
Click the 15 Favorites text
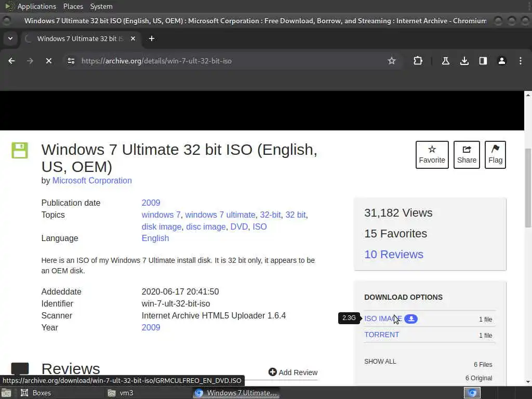click(x=395, y=233)
